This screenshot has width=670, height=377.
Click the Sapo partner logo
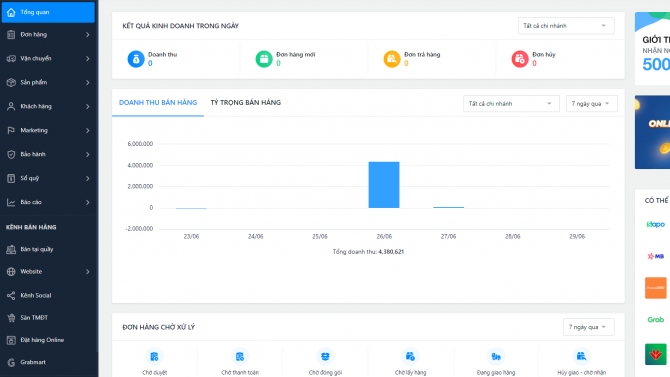click(655, 224)
